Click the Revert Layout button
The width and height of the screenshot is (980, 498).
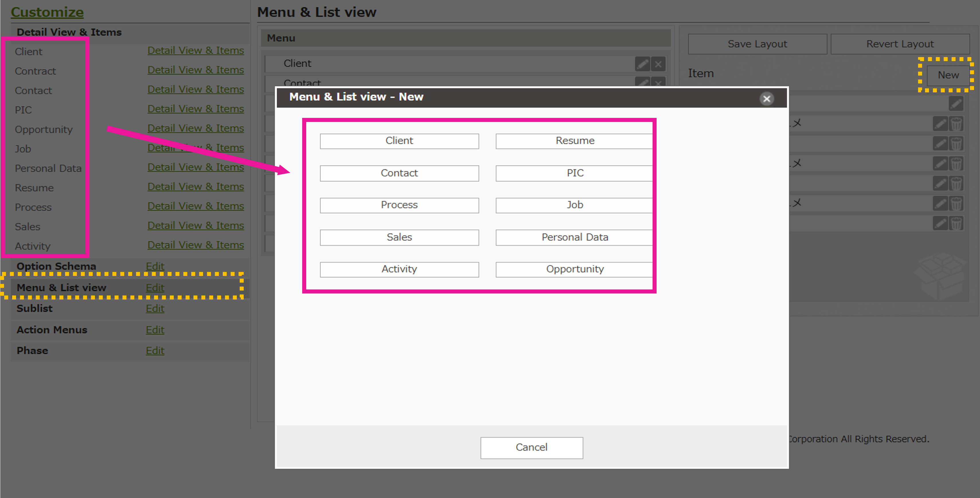pos(900,44)
